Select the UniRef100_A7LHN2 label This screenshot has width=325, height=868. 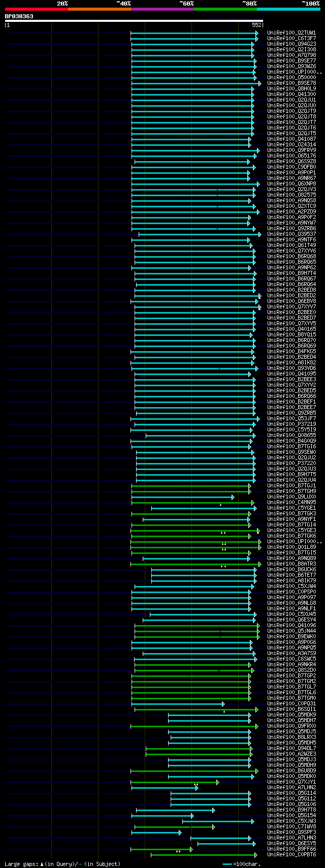291,787
